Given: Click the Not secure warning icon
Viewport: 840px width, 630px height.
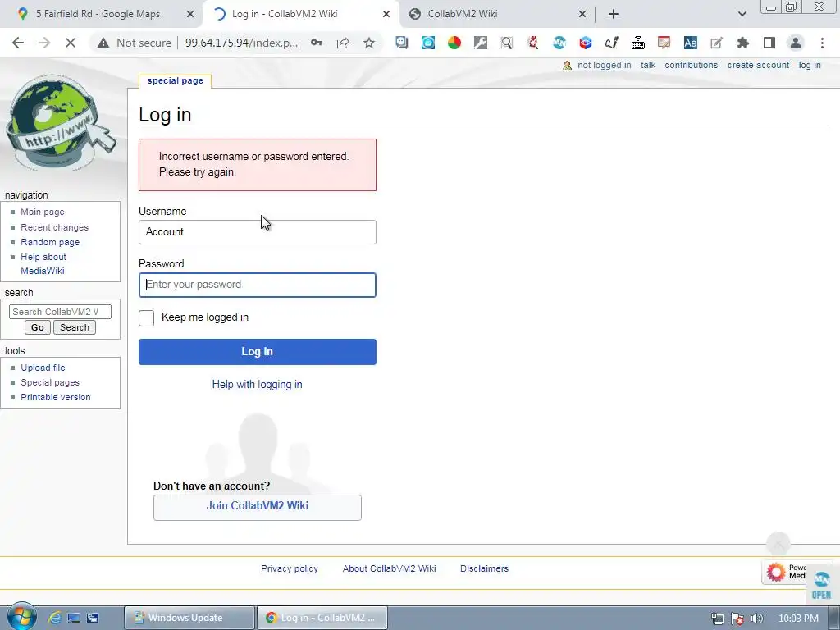Looking at the screenshot, I should coord(103,43).
